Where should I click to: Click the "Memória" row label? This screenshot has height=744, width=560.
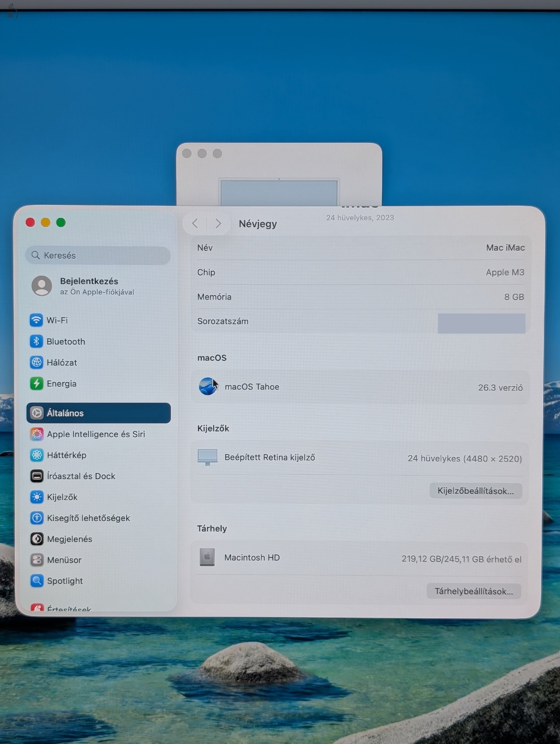tap(214, 297)
